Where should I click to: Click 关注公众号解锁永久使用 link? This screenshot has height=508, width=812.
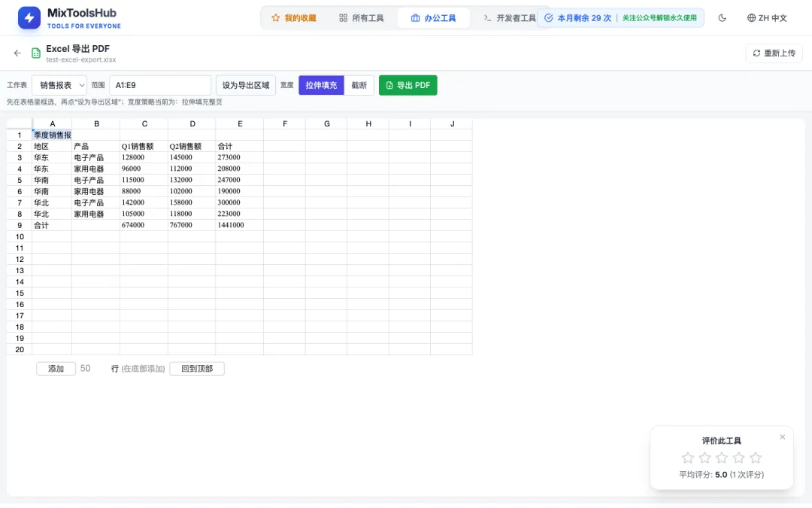[x=659, y=17]
